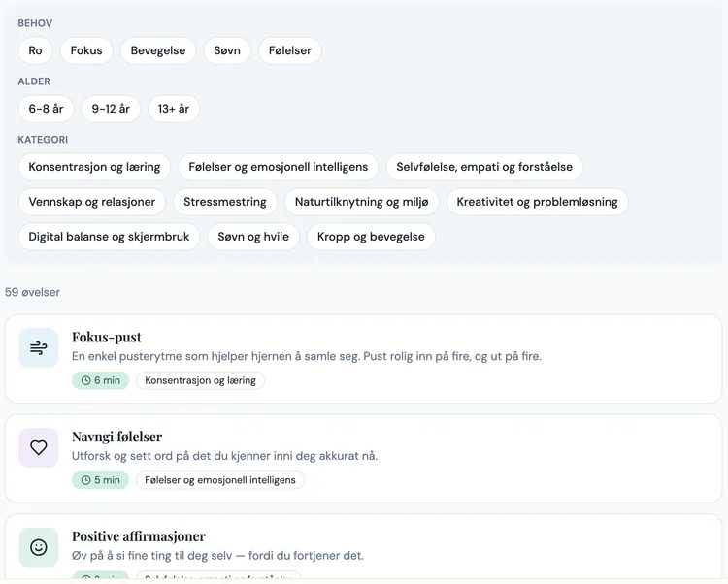Image resolution: width=728 pixels, height=584 pixels.
Task: Enable the Bevegelse filter chip
Action: point(158,50)
